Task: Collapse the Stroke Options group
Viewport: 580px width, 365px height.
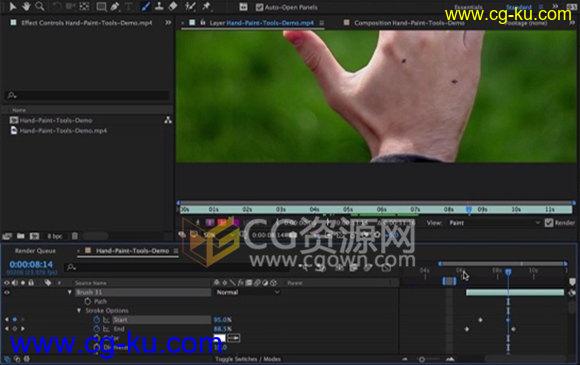Action: [x=79, y=310]
